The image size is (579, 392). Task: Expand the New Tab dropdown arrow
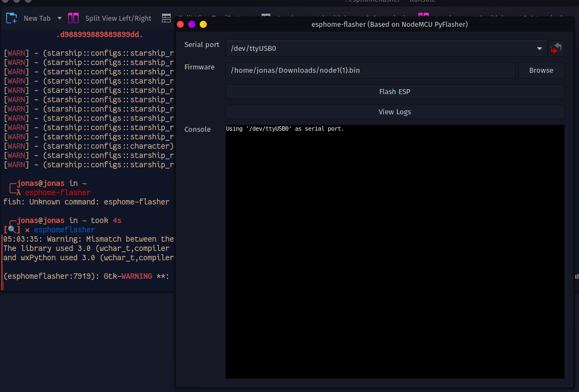pos(60,18)
